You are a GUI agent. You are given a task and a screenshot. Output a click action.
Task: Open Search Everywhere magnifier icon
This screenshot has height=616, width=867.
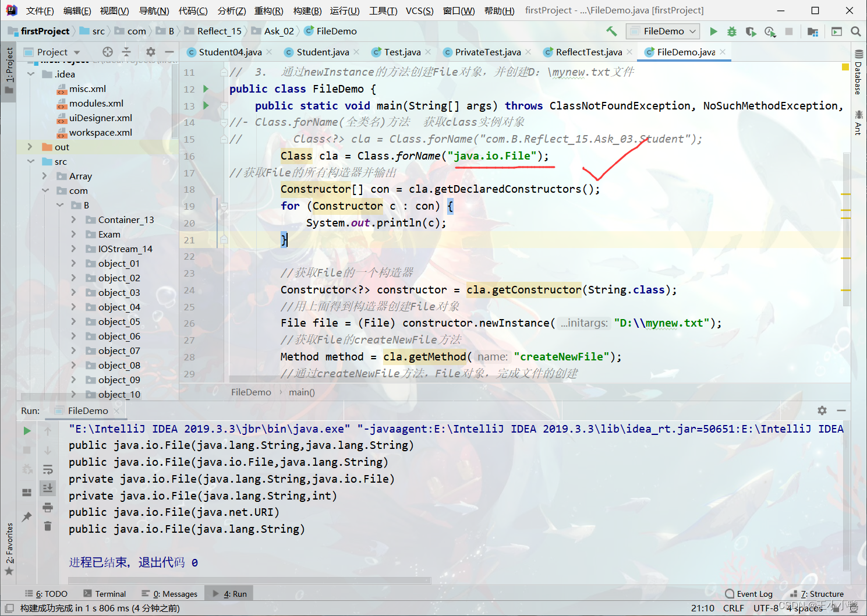tap(856, 31)
